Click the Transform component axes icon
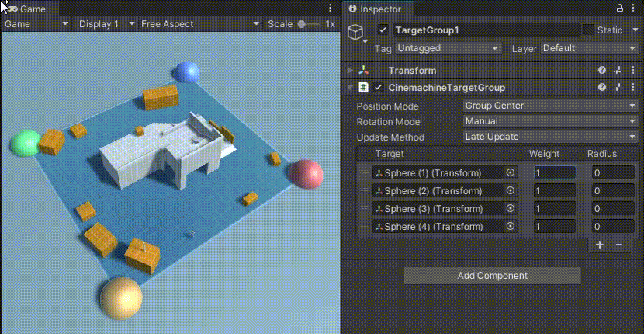This screenshot has height=334, width=644. click(x=363, y=71)
